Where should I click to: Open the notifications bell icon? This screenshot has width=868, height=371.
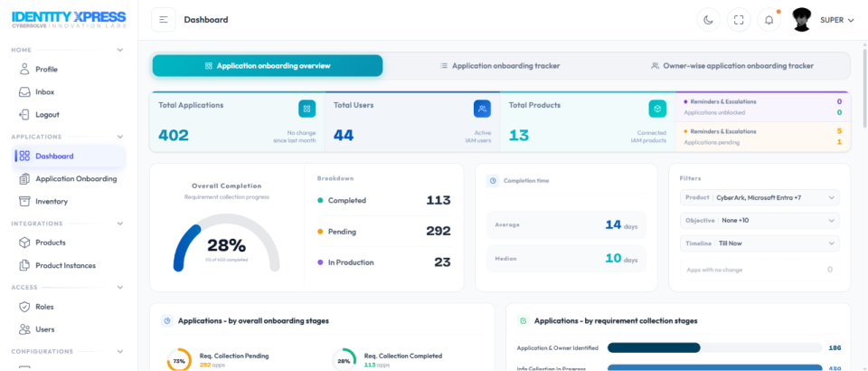click(769, 20)
